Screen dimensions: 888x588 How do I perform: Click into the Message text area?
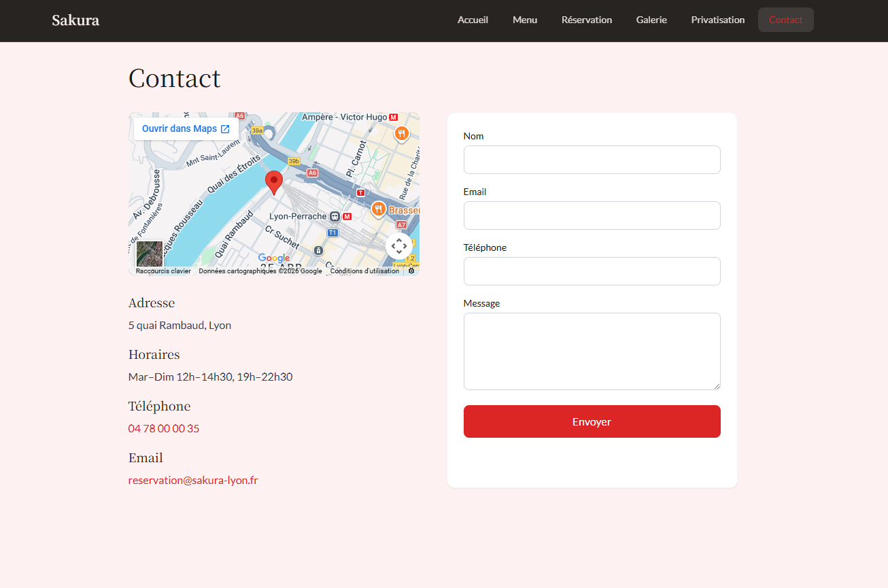pos(592,351)
